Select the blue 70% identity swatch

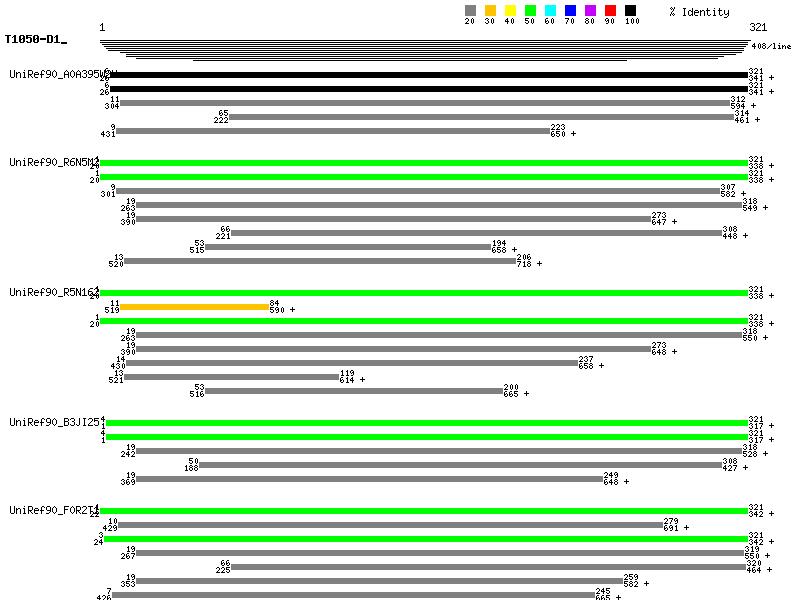570,11
